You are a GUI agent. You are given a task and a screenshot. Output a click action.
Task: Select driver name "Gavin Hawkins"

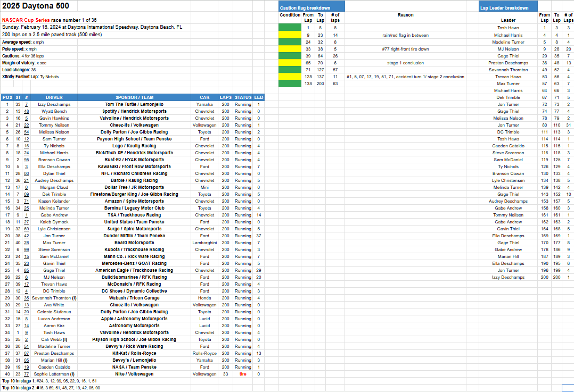(x=54, y=119)
